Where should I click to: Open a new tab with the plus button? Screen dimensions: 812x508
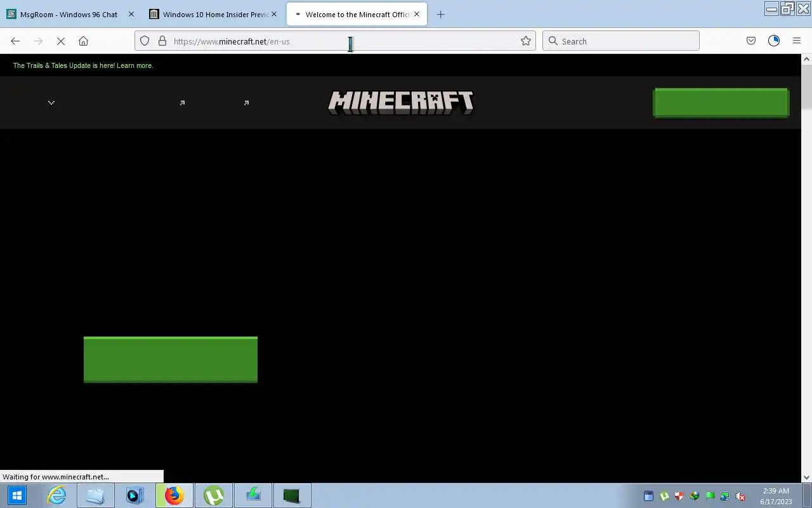pyautogui.click(x=441, y=15)
